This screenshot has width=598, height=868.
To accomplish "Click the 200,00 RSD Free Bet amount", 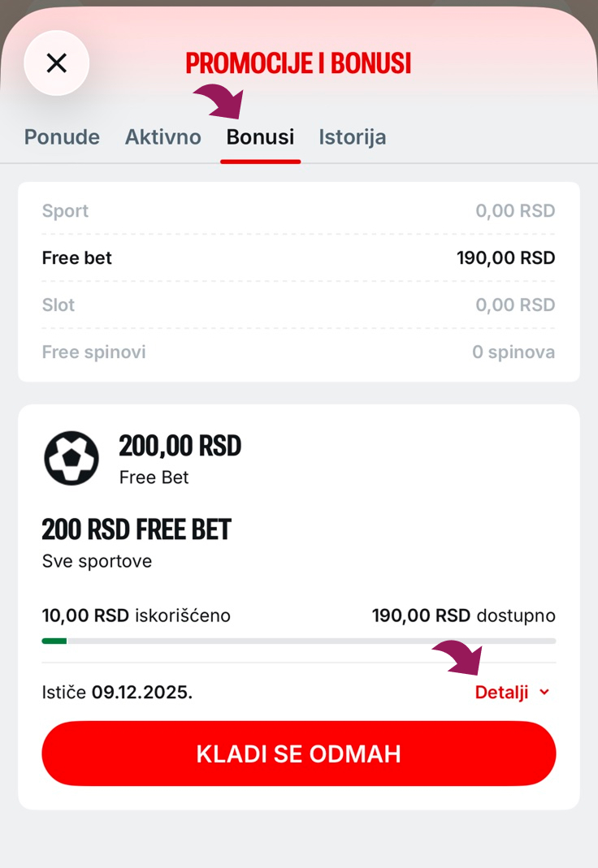I will [x=180, y=446].
